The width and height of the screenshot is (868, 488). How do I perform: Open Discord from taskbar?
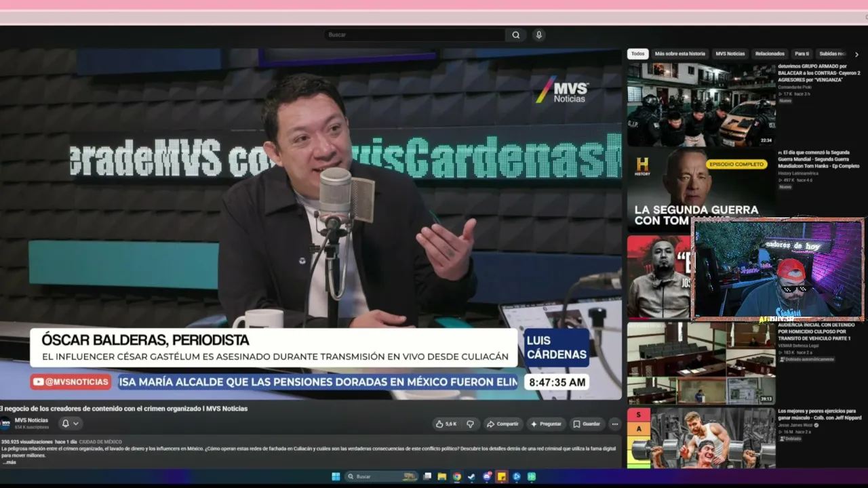tap(487, 476)
